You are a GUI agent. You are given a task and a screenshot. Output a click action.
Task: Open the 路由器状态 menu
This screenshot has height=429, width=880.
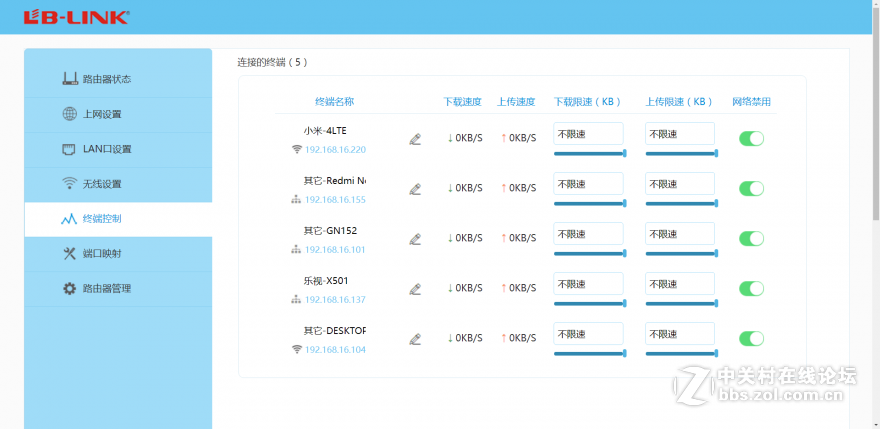pos(118,79)
